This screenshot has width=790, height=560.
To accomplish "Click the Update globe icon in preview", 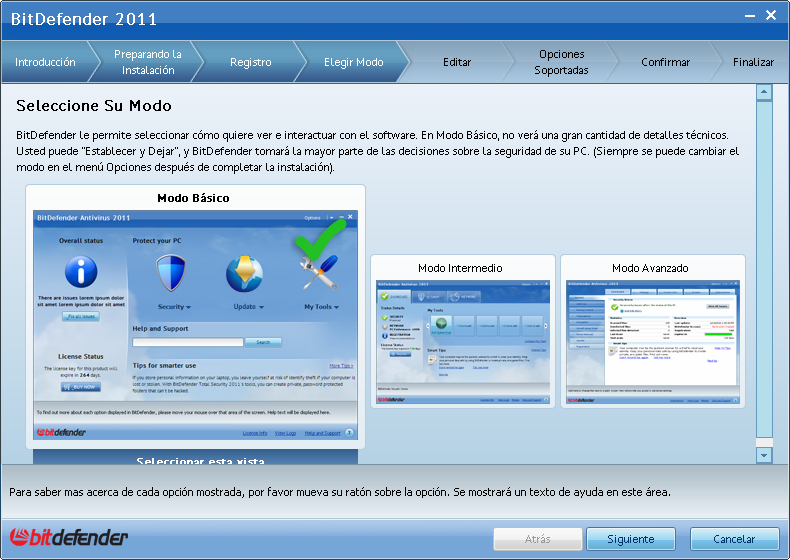I will [244, 274].
